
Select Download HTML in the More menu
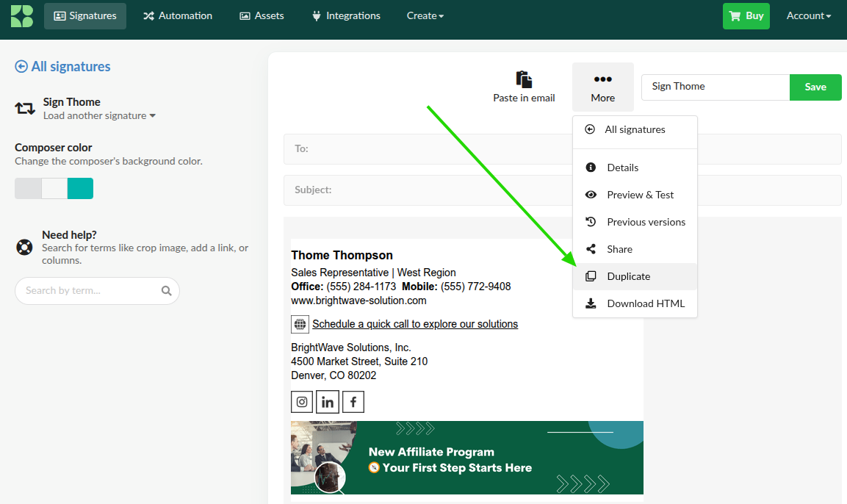point(645,303)
